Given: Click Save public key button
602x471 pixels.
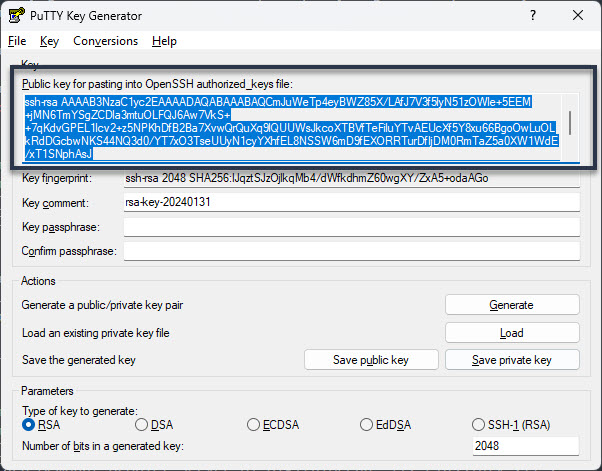Looking at the screenshot, I should click(371, 360).
